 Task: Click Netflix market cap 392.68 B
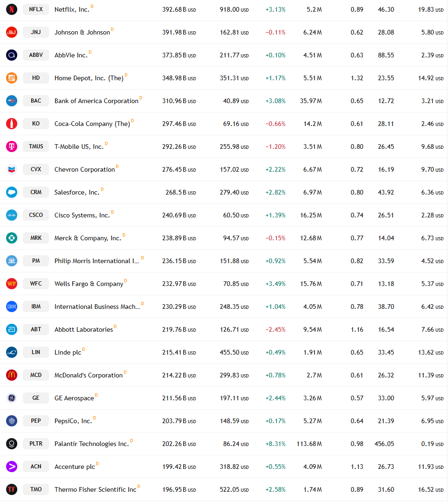179,10
